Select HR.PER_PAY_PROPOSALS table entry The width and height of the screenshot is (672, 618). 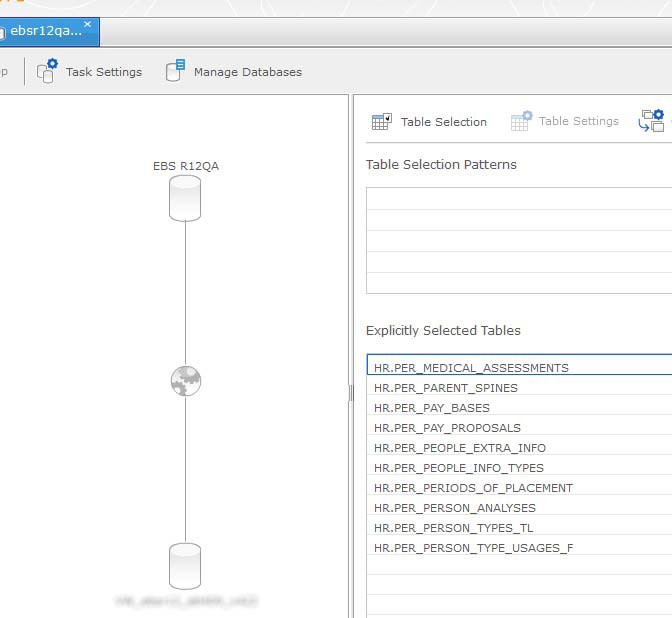[447, 428]
